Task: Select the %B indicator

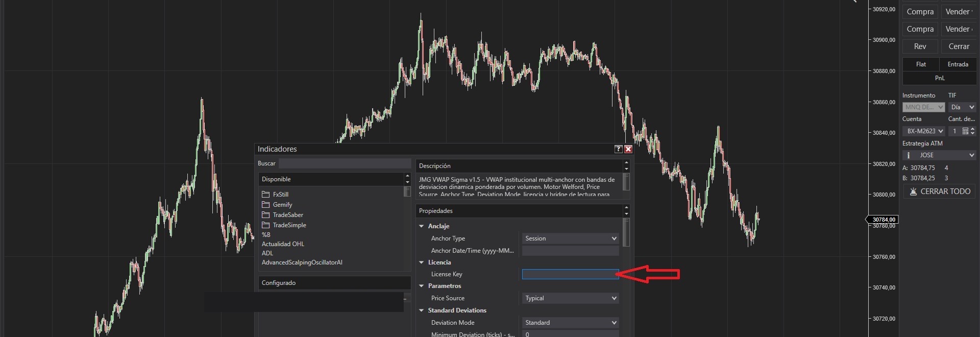Action: [x=266, y=235]
